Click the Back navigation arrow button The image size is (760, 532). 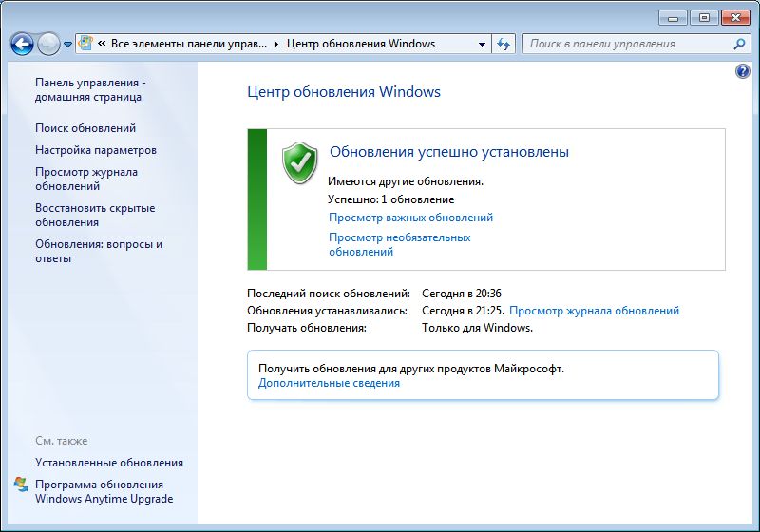(x=22, y=44)
